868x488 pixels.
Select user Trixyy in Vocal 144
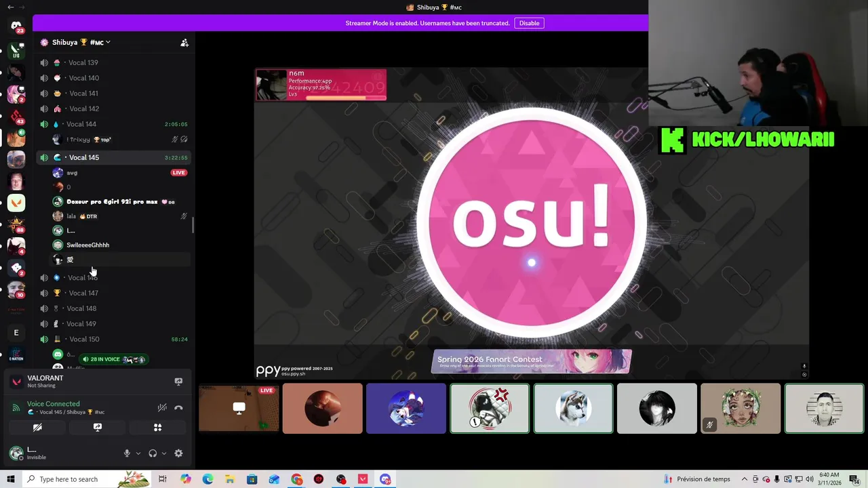coord(120,140)
